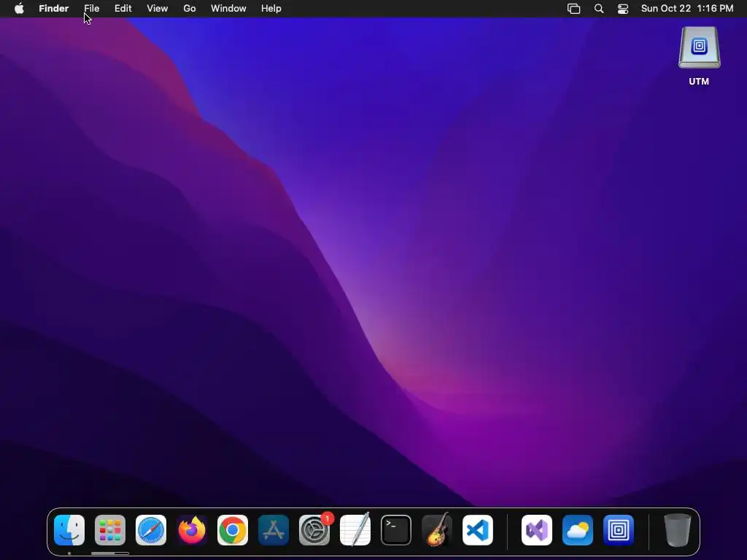Open the Edit menu
The height and width of the screenshot is (560, 747).
point(123,9)
